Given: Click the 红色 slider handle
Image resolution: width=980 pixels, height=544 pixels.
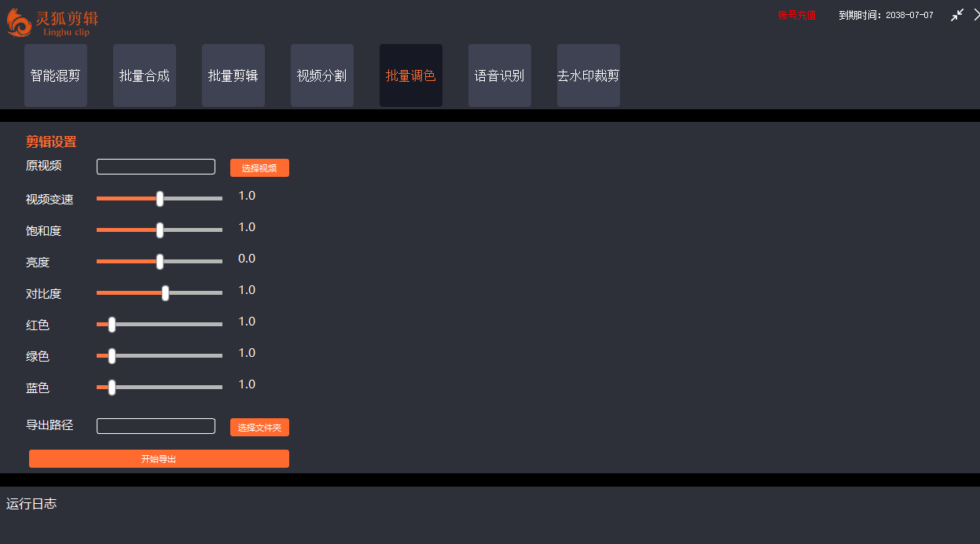Looking at the screenshot, I should [x=112, y=325].
